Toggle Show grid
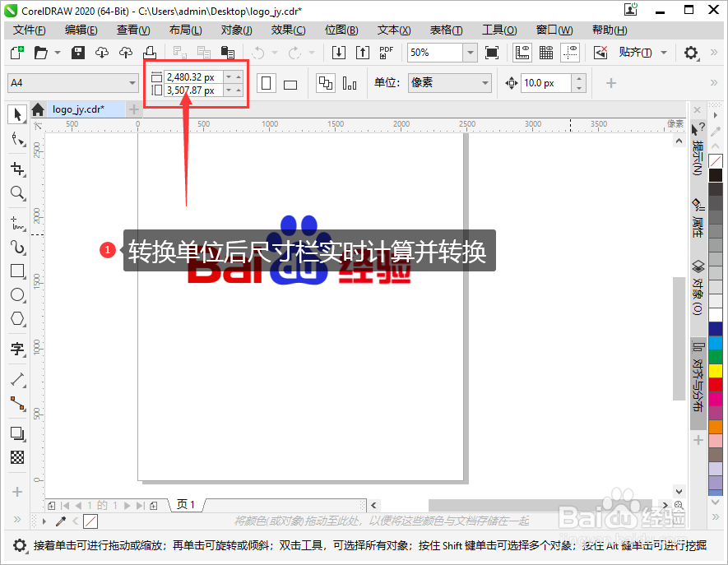Screen dimensions: 728x565 coord(546,53)
